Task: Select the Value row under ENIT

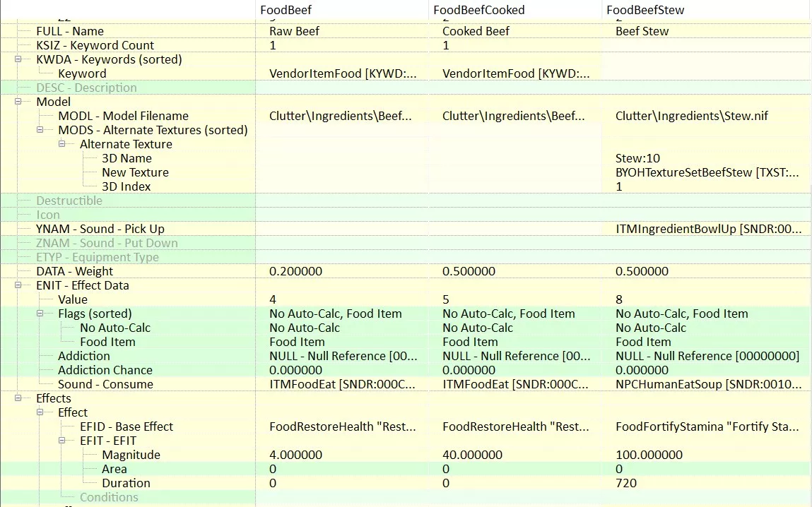Action: (x=73, y=299)
